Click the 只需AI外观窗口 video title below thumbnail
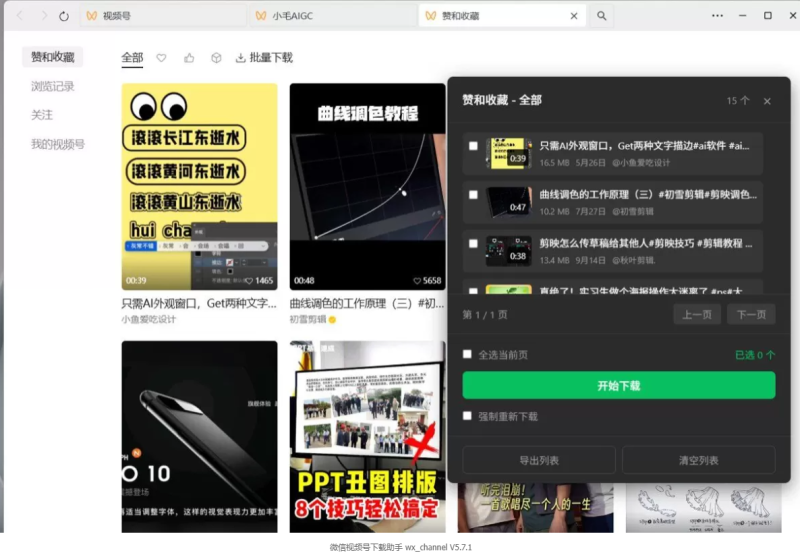 click(199, 304)
